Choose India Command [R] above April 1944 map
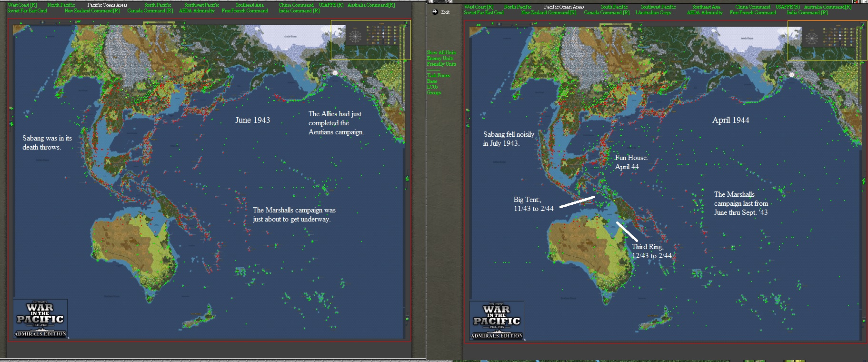Viewport: 868px width, 362px height. [x=807, y=13]
